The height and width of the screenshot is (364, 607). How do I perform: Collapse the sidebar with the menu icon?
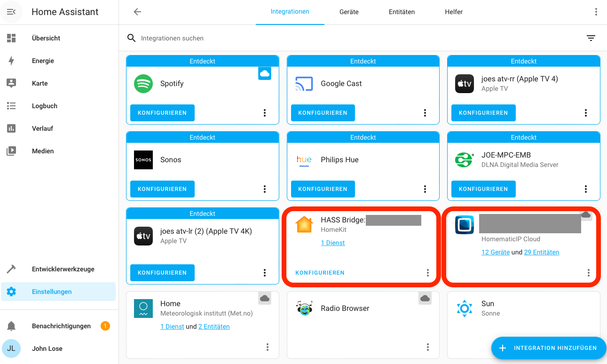pyautogui.click(x=11, y=12)
